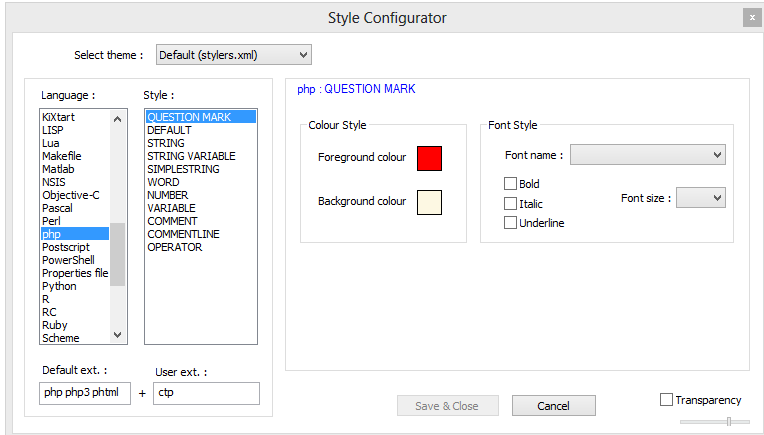764x435 pixels.
Task: Click the User ext. input field
Action: click(x=206, y=393)
